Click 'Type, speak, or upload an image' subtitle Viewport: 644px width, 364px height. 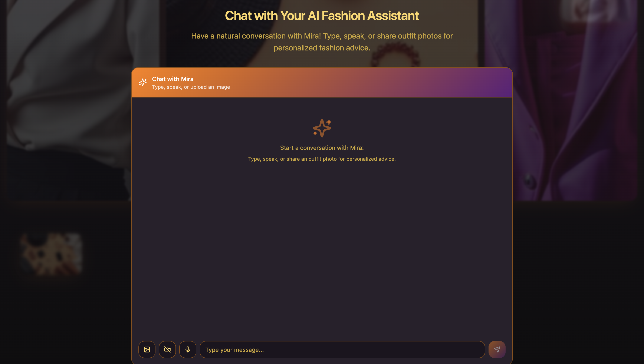191,87
